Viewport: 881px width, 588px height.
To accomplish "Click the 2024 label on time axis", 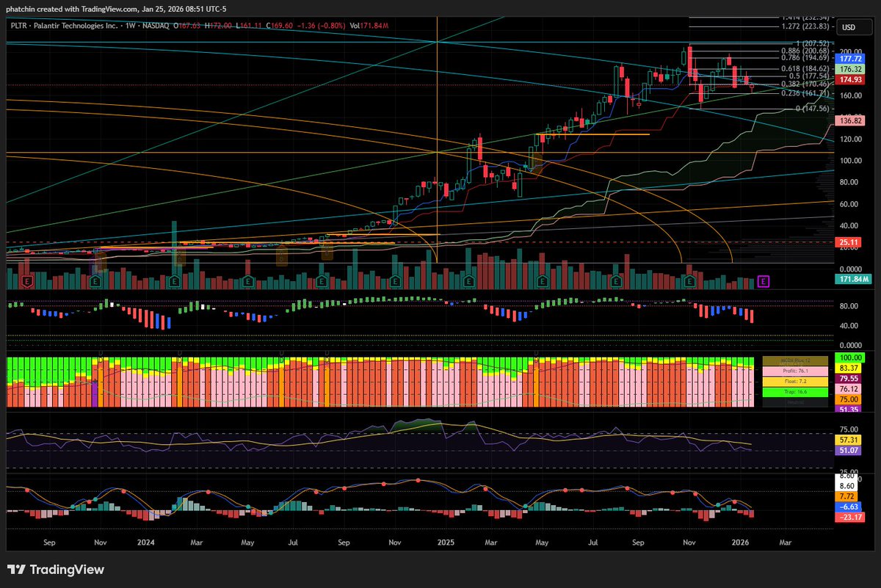I will (x=145, y=542).
